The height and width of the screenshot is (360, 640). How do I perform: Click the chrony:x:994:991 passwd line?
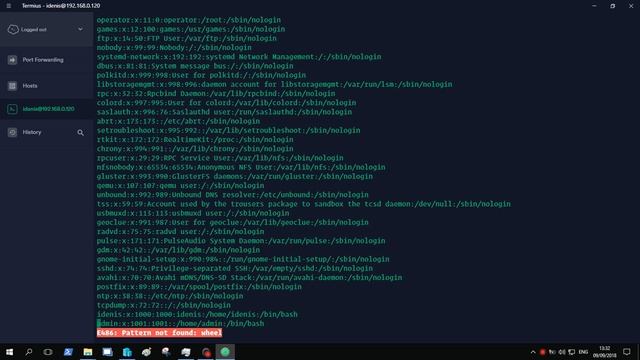coord(195,149)
